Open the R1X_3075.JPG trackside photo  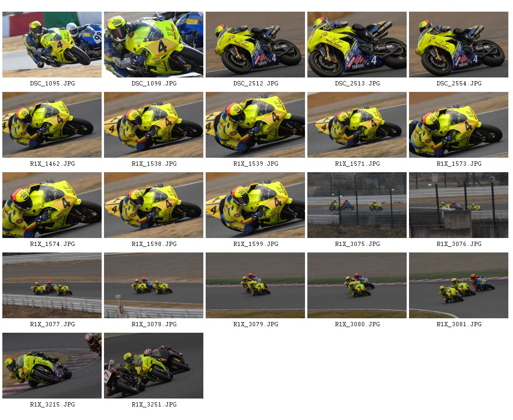(x=357, y=205)
